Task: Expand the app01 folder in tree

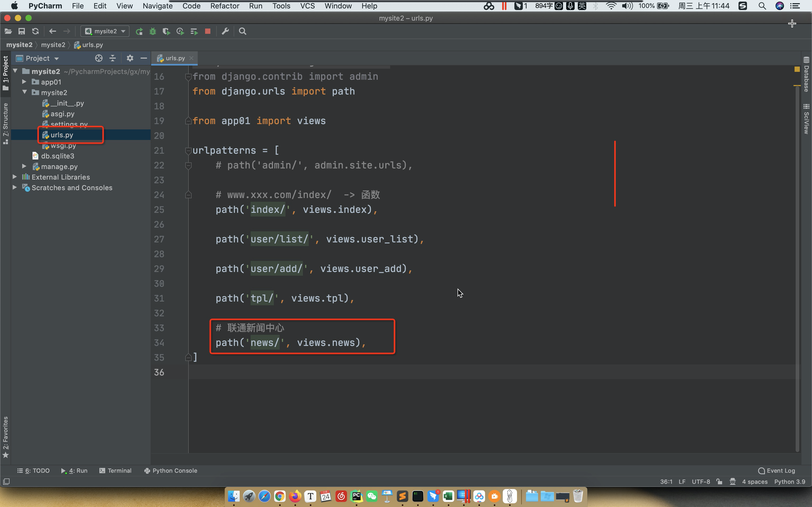Action: (x=24, y=82)
